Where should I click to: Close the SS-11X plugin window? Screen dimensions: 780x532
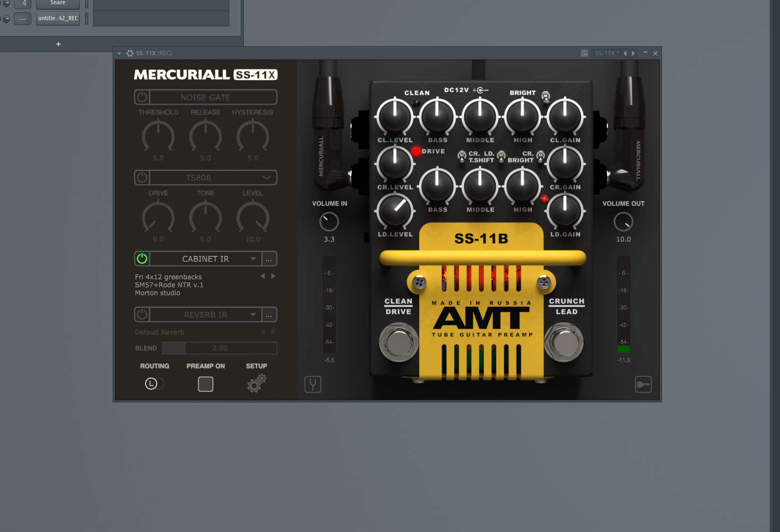(x=655, y=53)
